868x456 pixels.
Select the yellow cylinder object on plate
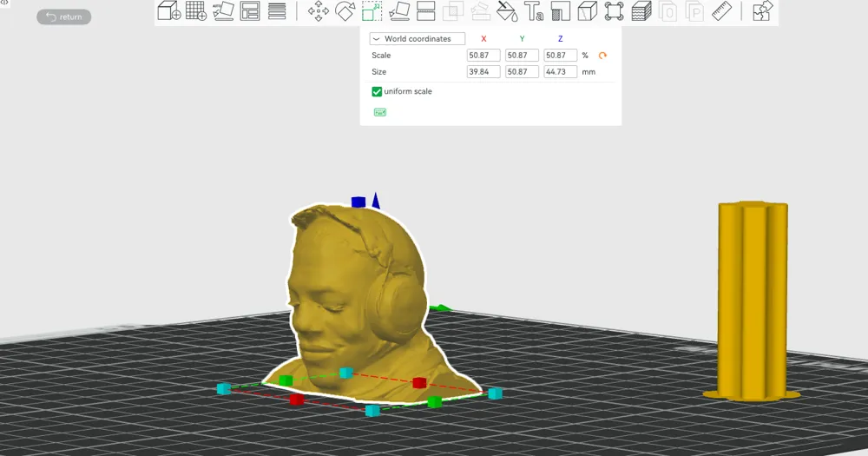tap(753, 299)
